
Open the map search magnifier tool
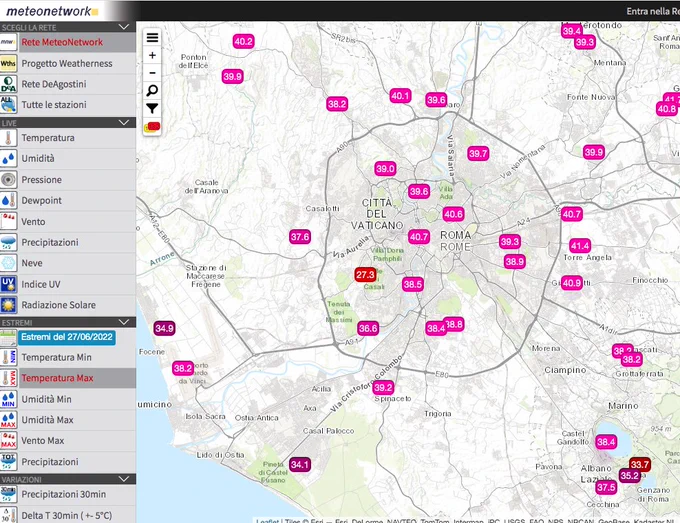152,91
